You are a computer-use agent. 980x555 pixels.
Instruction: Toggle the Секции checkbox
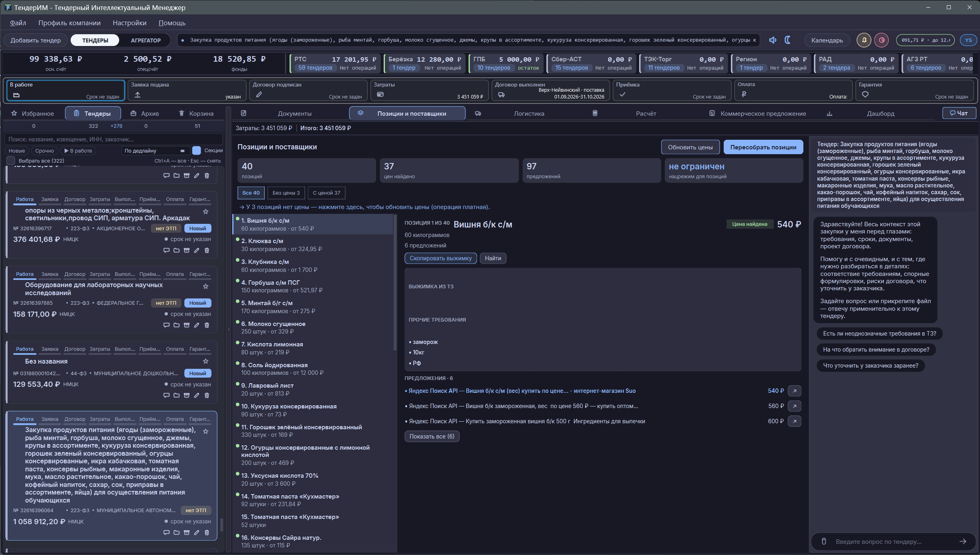[x=196, y=151]
